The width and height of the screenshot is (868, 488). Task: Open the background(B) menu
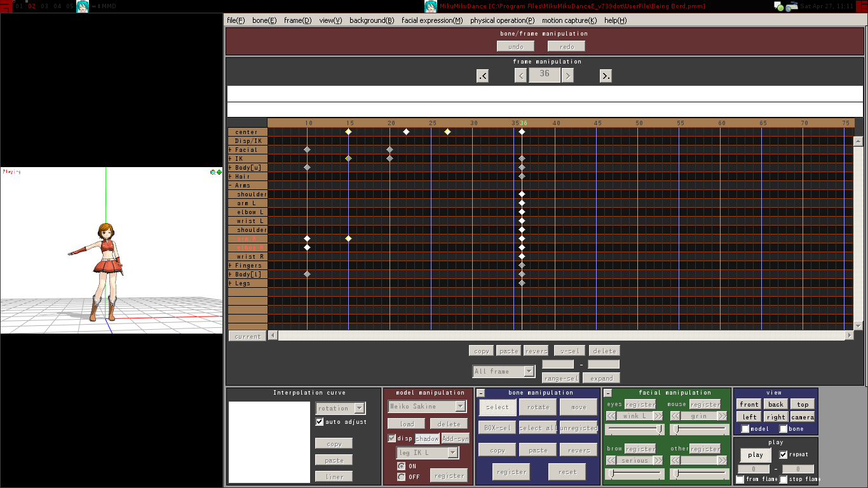click(372, 20)
